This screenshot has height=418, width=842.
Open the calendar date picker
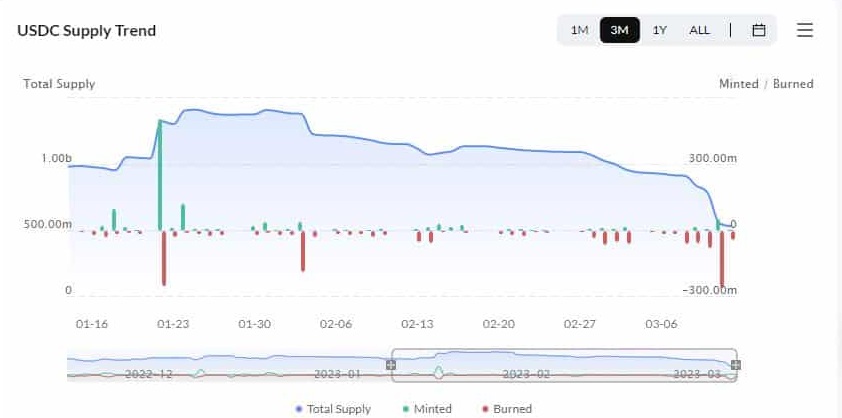pyautogui.click(x=758, y=30)
